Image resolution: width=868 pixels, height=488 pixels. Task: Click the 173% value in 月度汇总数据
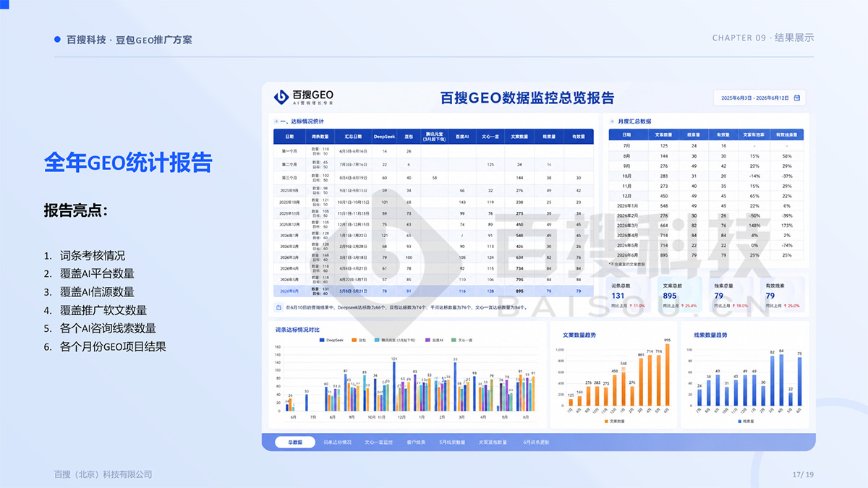(x=786, y=225)
